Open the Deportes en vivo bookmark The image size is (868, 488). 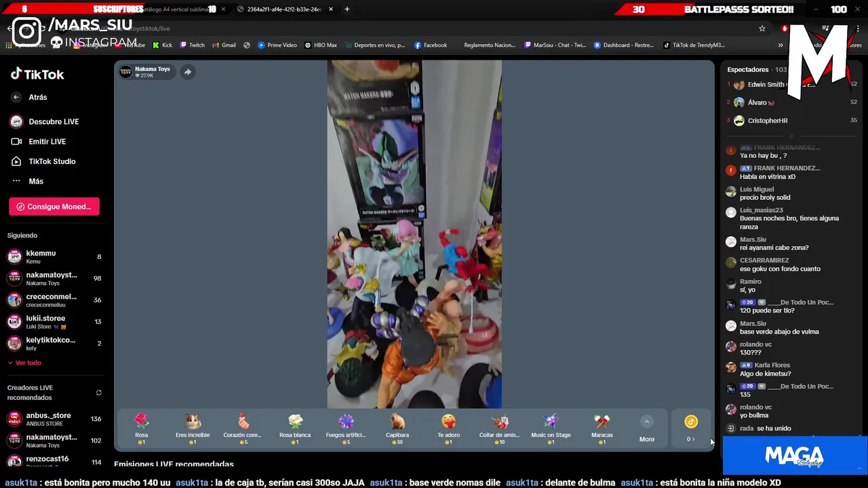[374, 45]
